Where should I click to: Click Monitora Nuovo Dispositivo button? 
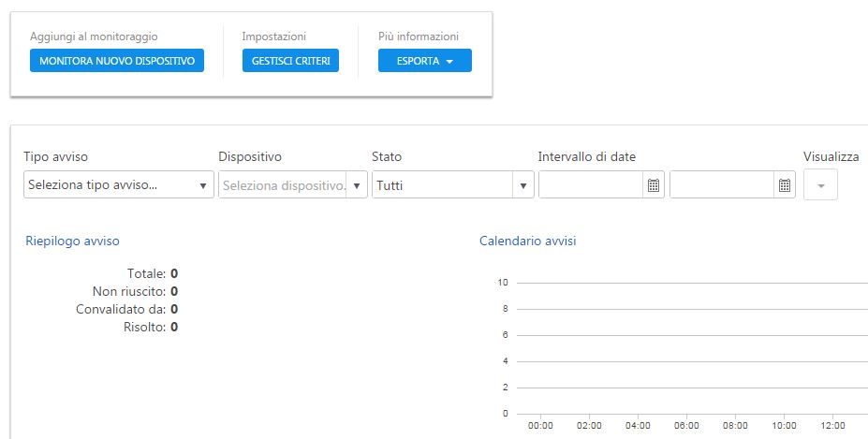116,61
